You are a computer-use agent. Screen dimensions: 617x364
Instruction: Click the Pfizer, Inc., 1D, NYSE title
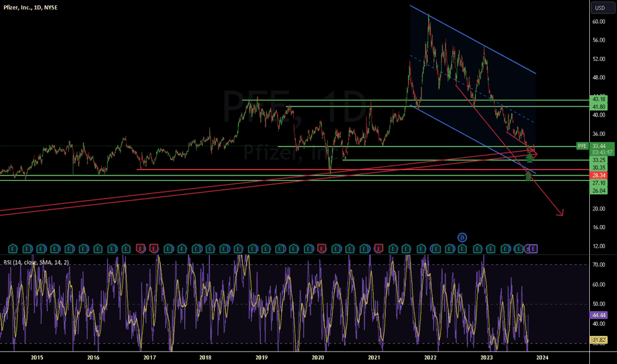point(30,7)
